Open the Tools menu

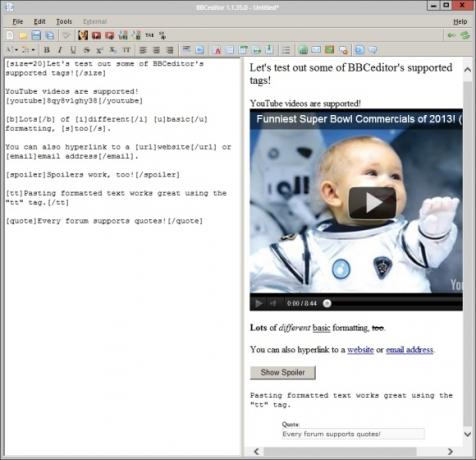[64, 22]
